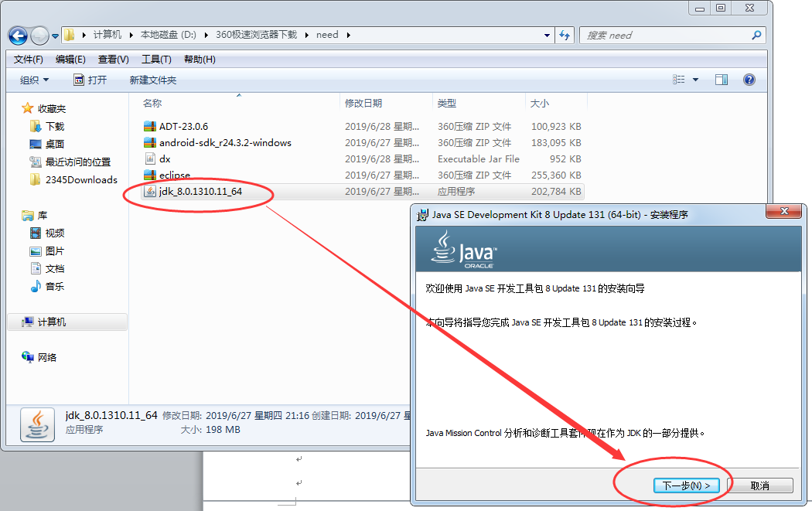Screen dimensions: 812x511
Task: Click the 打开 toolbar button
Action: tap(90, 80)
